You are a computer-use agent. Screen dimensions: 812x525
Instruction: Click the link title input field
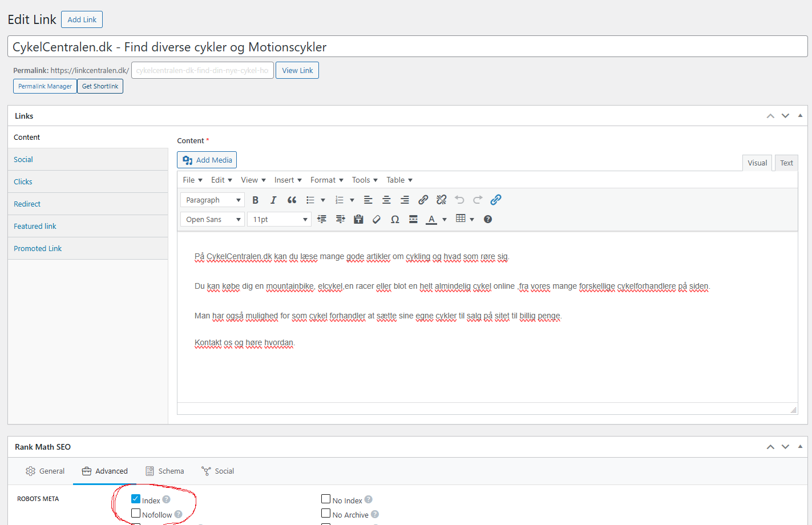(407, 47)
